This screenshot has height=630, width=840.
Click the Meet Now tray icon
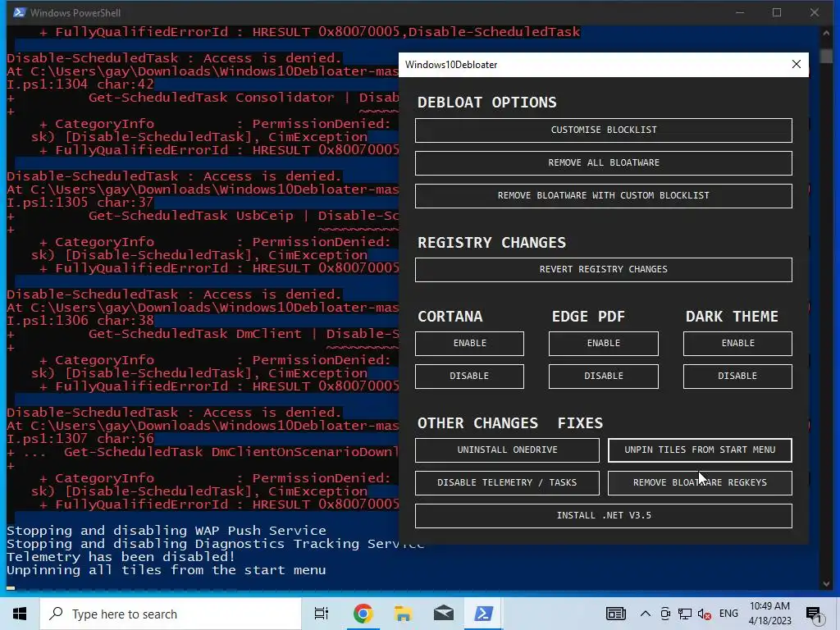click(665, 614)
